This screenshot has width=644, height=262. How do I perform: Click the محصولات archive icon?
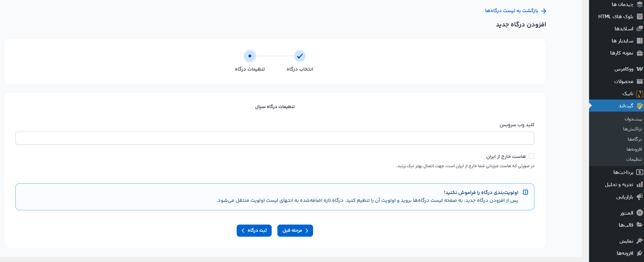coord(639,81)
